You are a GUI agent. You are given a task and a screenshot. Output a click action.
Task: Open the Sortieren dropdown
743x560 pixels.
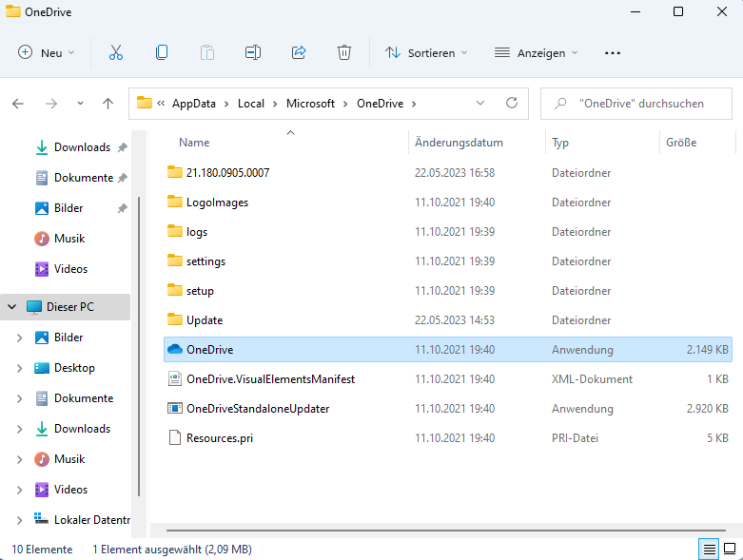click(x=426, y=53)
